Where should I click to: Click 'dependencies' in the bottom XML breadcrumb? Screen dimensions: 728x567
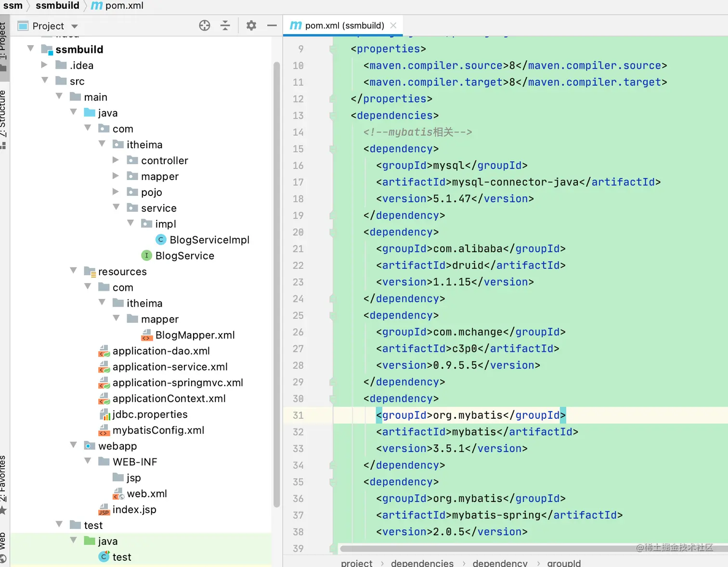point(422,563)
